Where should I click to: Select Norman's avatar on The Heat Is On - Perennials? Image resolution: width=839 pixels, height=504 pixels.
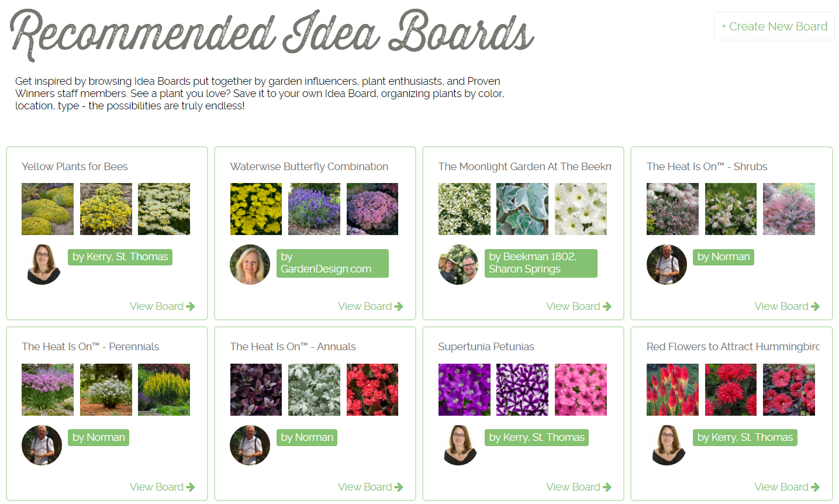42,445
